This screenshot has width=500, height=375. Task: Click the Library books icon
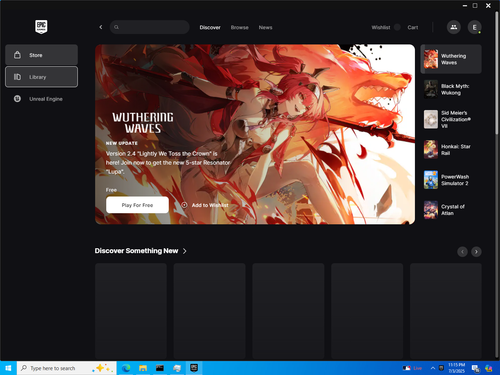(17, 77)
